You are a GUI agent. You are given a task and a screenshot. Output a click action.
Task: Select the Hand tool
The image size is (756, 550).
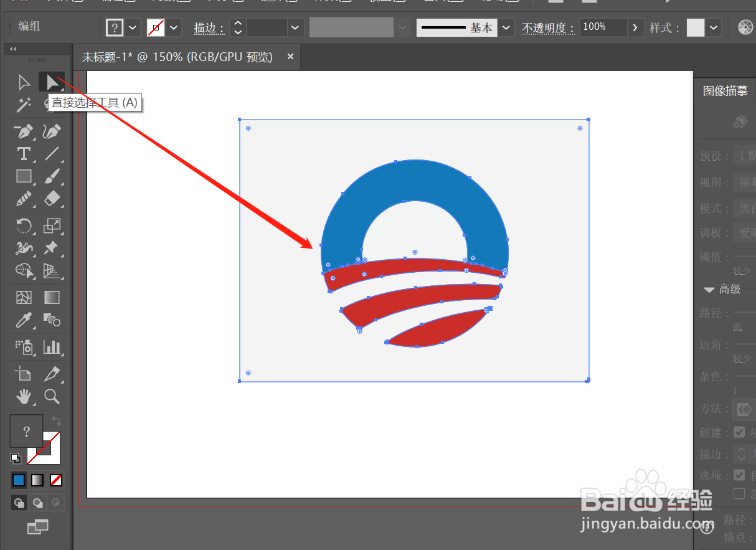click(24, 396)
